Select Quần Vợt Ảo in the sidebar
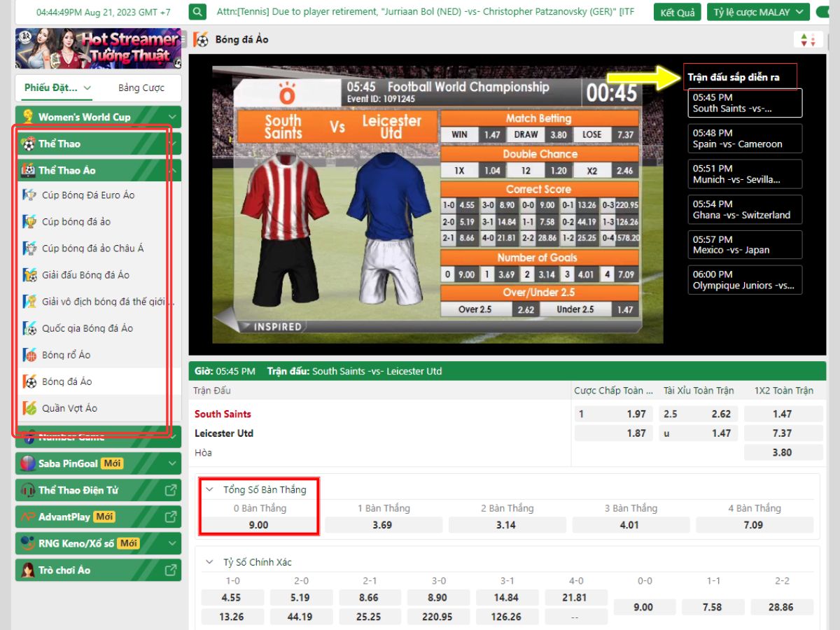Image resolution: width=840 pixels, height=630 pixels. tap(69, 408)
